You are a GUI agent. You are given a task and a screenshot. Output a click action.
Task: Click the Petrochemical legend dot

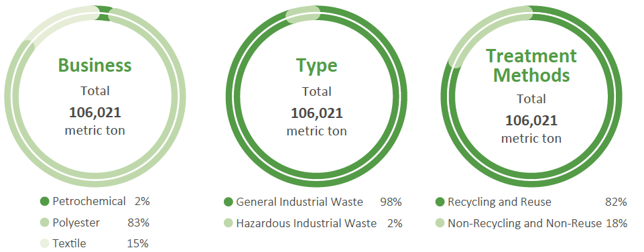(x=45, y=202)
